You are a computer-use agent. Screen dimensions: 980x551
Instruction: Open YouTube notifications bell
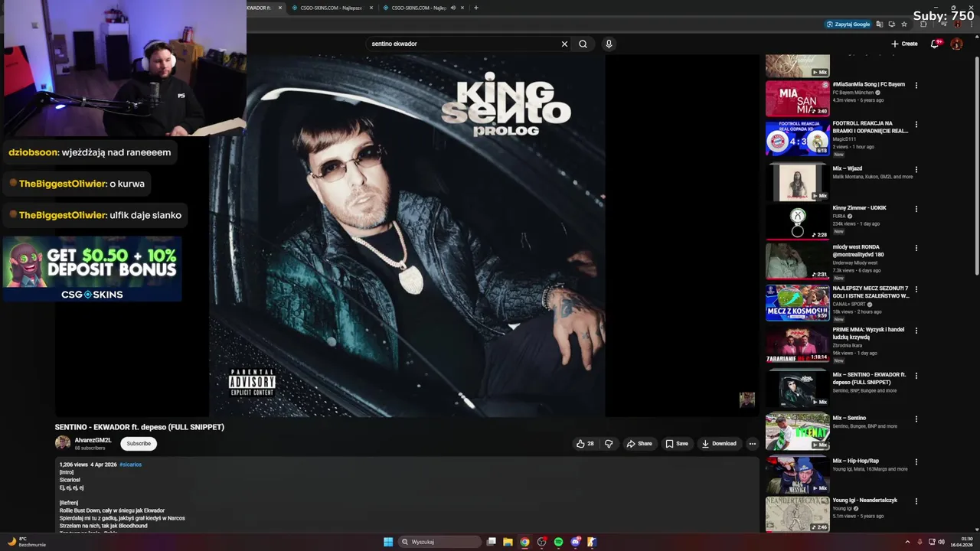pos(935,44)
